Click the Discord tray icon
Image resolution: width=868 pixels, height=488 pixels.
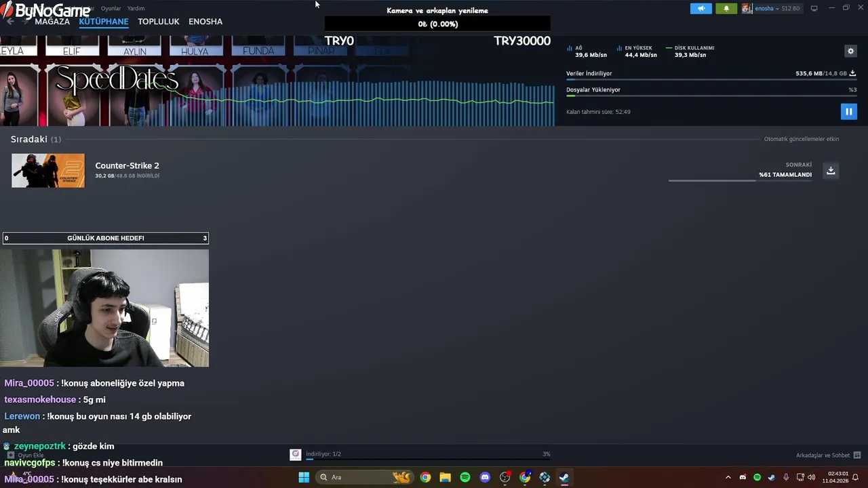pyautogui.click(x=743, y=477)
